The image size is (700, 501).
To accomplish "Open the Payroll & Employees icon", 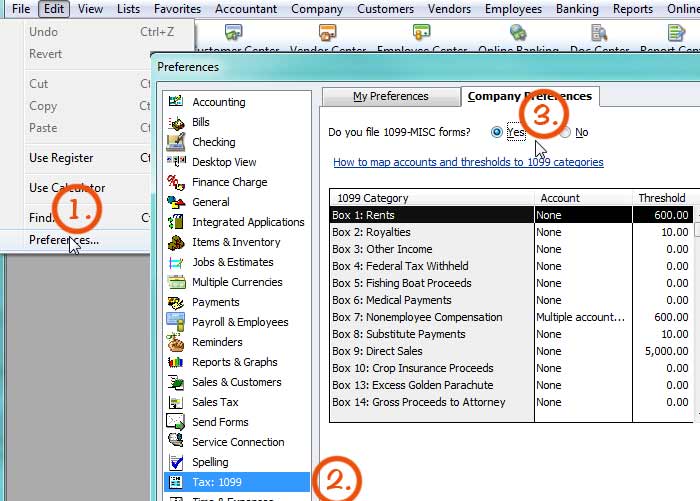I will coord(176,322).
